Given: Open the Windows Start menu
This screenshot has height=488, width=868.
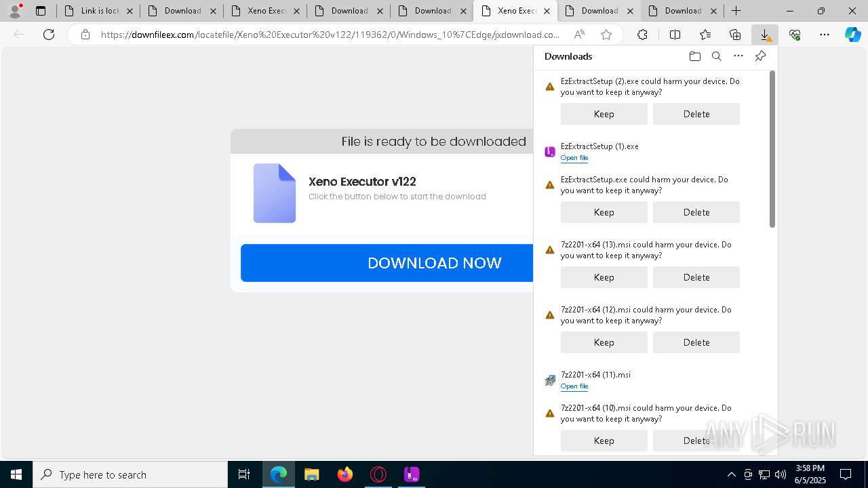Looking at the screenshot, I should pyautogui.click(x=16, y=474).
